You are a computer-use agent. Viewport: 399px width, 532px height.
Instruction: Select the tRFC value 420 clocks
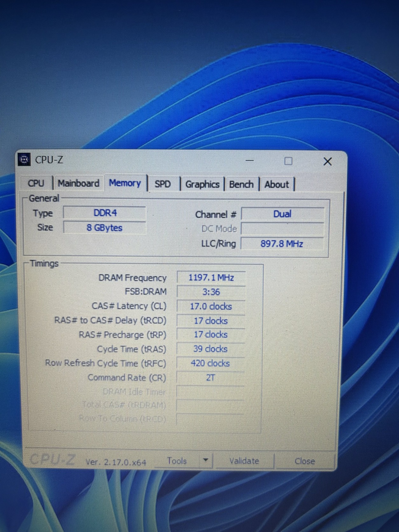210,363
